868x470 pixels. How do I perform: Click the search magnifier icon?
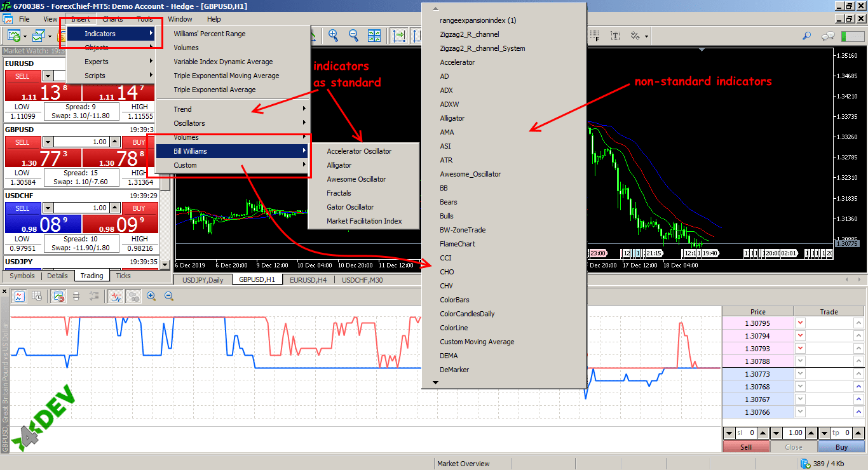click(807, 36)
